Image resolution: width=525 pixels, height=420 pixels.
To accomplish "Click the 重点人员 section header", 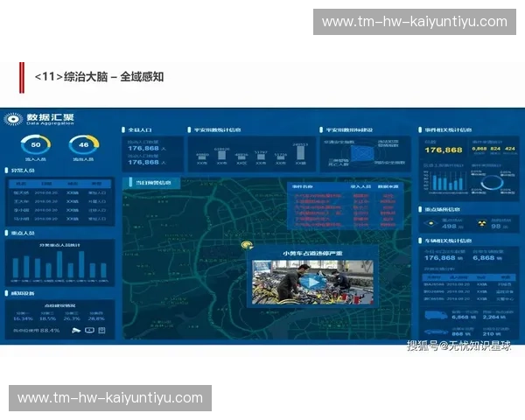I will pos(23,233).
